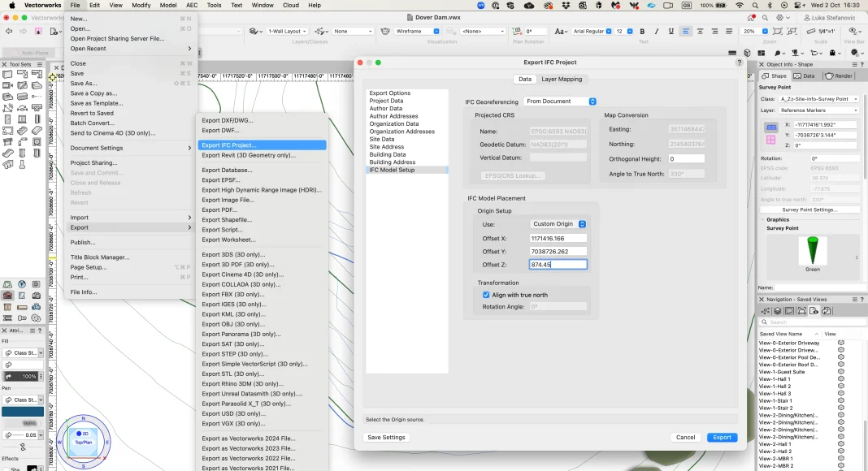The image size is (868, 471).
Task: Click the Save Settings button
Action: 387,437
